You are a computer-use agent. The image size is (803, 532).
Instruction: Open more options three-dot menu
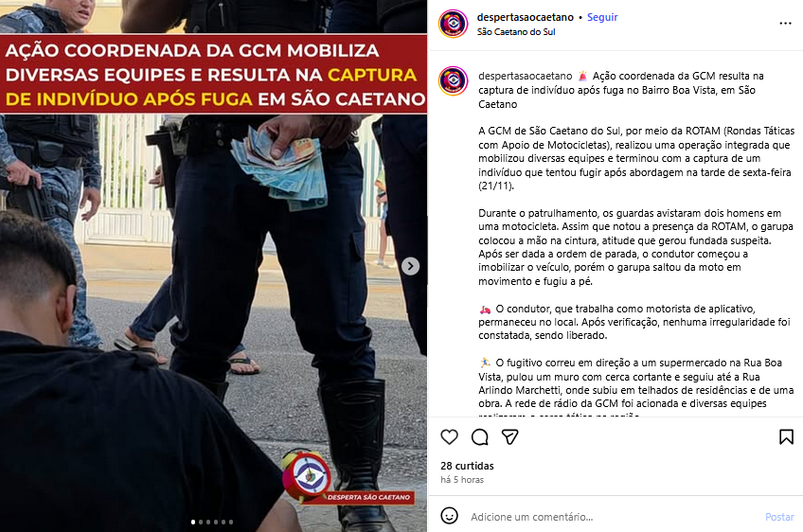785,24
